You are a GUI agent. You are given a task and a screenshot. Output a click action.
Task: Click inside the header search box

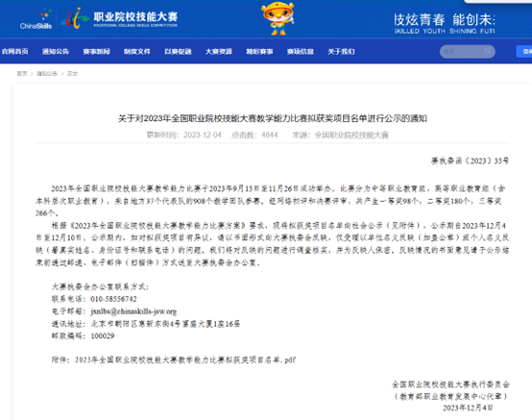(468, 51)
